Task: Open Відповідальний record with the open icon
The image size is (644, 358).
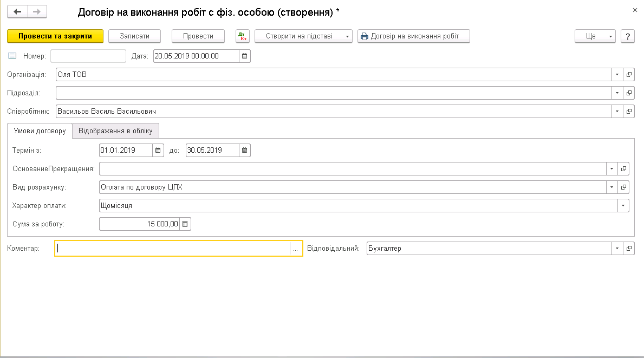Action: (x=629, y=249)
